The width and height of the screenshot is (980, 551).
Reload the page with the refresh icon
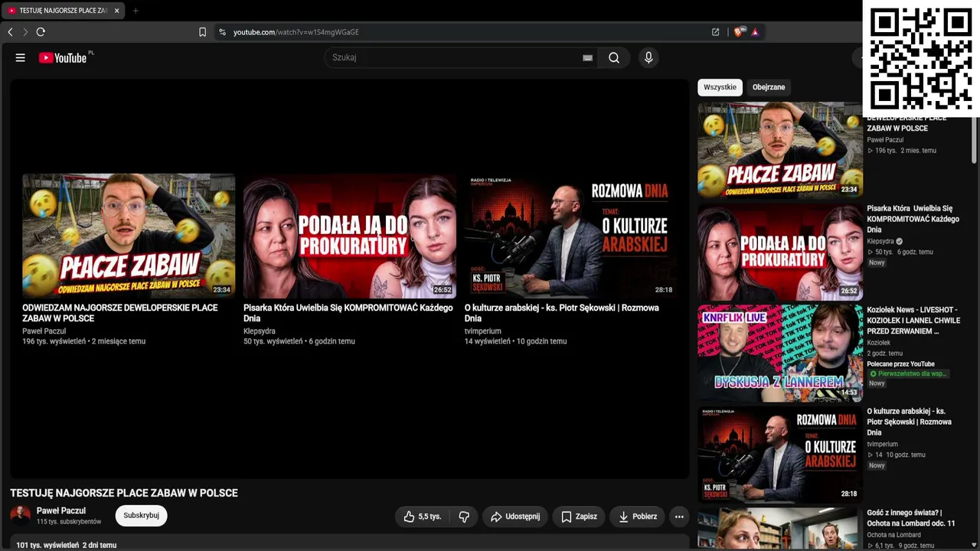point(41,32)
